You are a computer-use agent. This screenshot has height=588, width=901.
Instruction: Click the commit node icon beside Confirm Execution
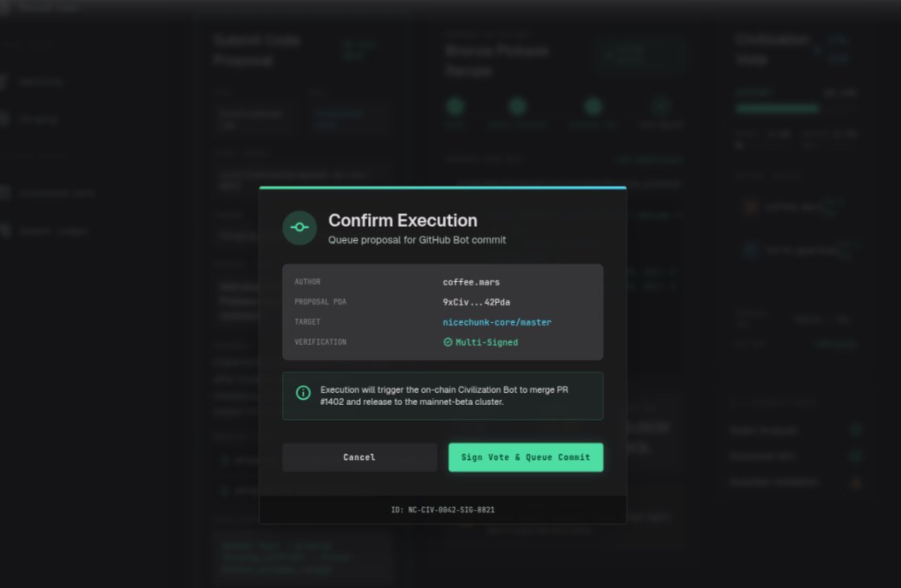click(299, 228)
